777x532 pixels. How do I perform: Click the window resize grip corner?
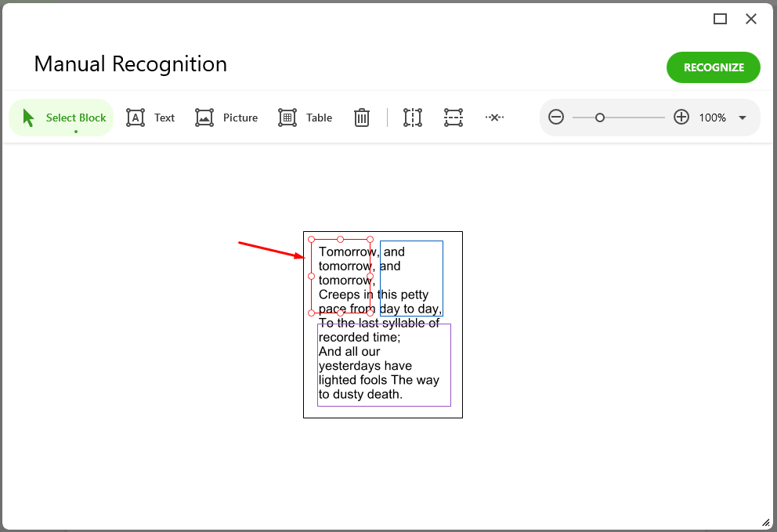click(765, 522)
